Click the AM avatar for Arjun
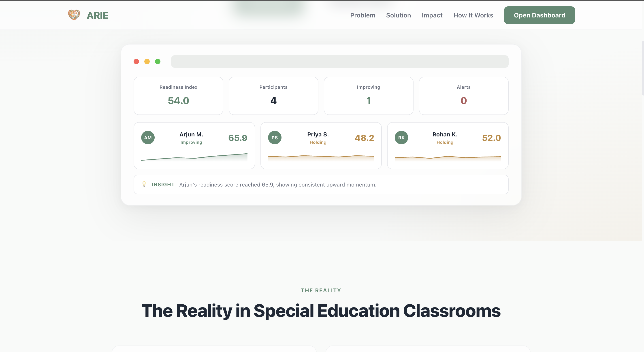Image resolution: width=644 pixels, height=352 pixels. click(x=148, y=138)
